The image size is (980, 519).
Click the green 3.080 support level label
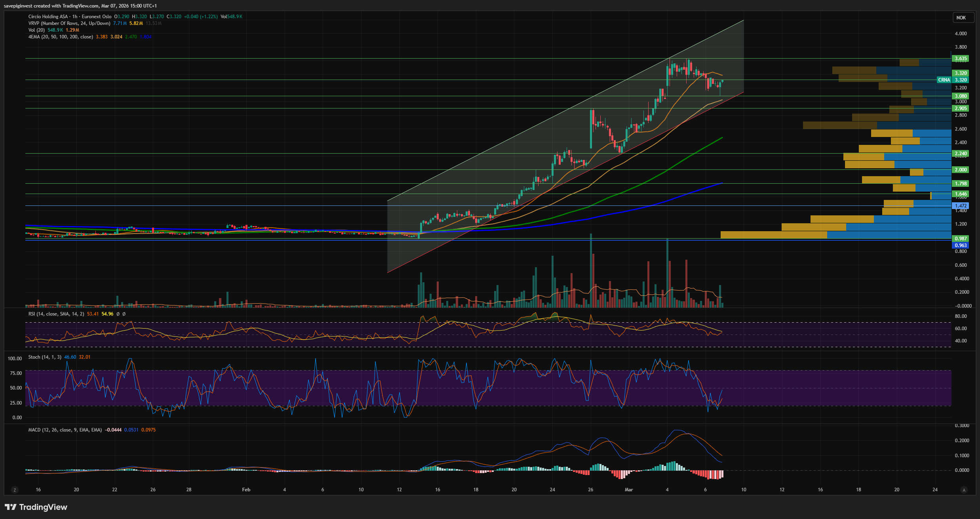coord(961,96)
